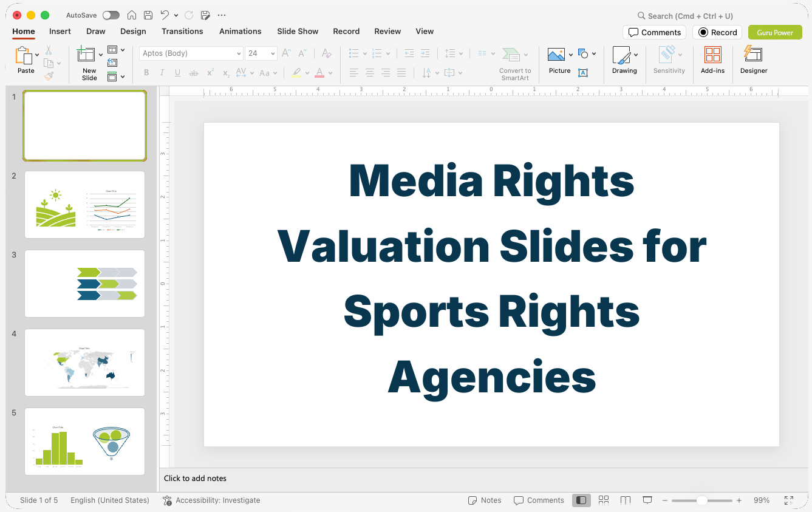Click the Save icon in title bar
This screenshot has width=812, height=512.
pyautogui.click(x=148, y=15)
